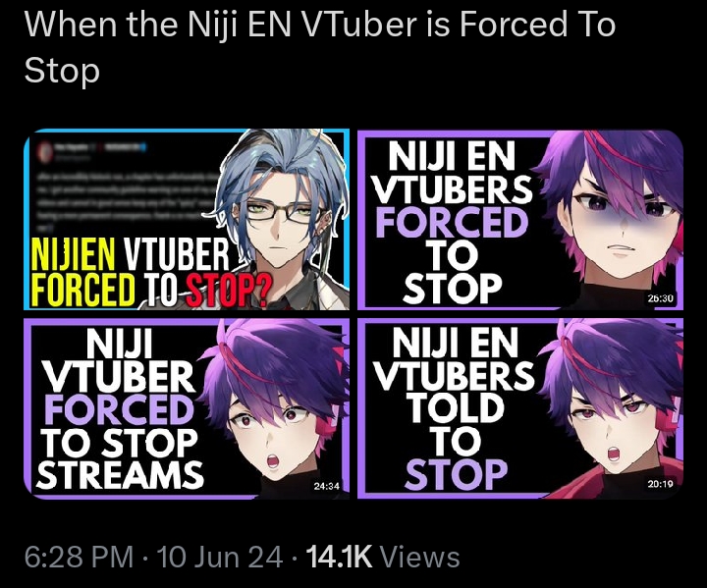The height and width of the screenshot is (588, 707).
Task: Open the video thumbnail lasting 26:30
Action: (x=520, y=220)
